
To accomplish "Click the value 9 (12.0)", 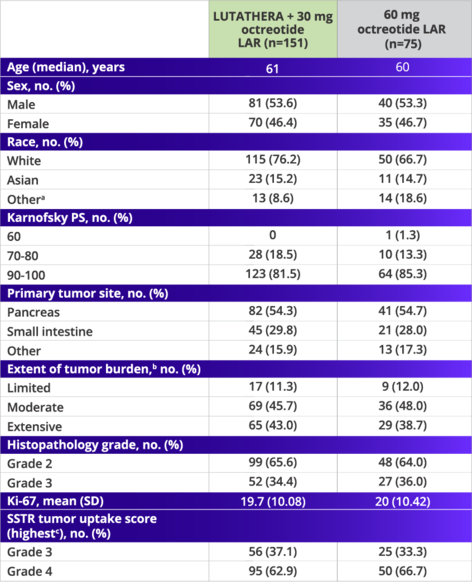I will point(403,386).
